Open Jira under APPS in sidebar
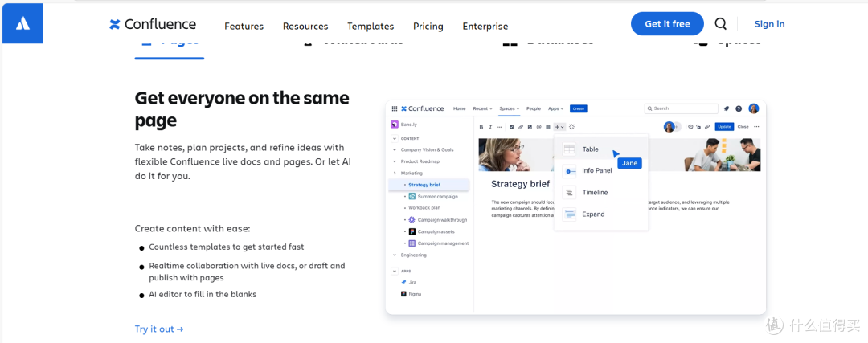868x343 pixels. pos(408,282)
